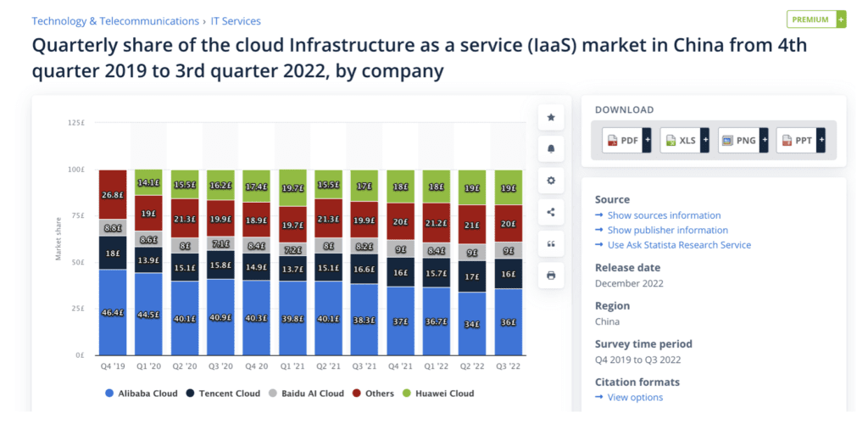Click the Q3 '22 axis label

tap(509, 366)
